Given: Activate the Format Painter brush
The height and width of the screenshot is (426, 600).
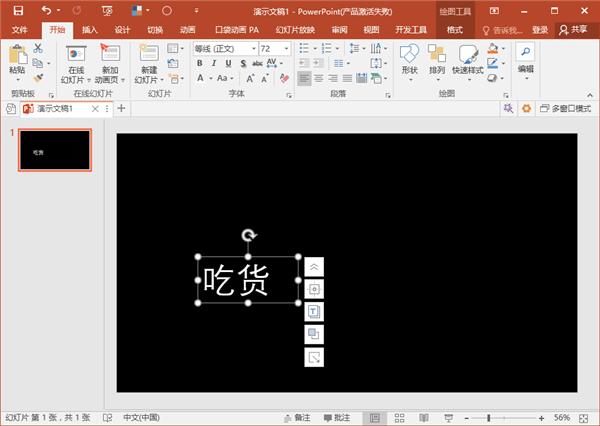Looking at the screenshot, I should [x=38, y=78].
